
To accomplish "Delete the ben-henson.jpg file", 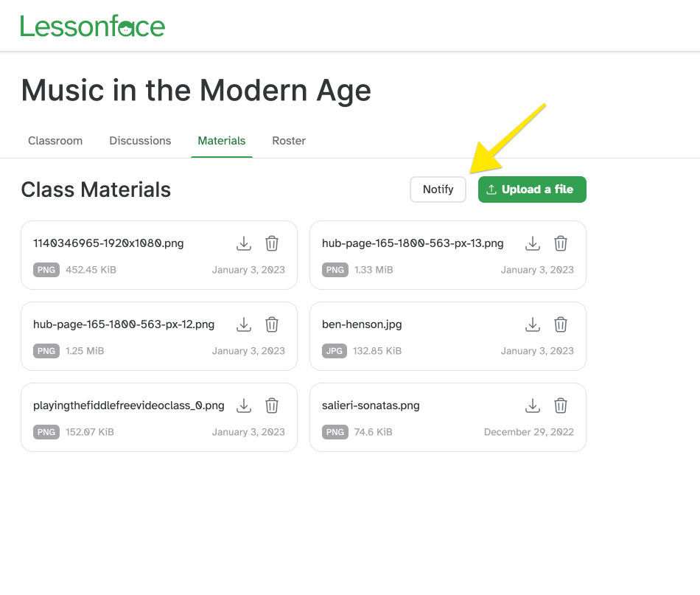I will point(560,324).
